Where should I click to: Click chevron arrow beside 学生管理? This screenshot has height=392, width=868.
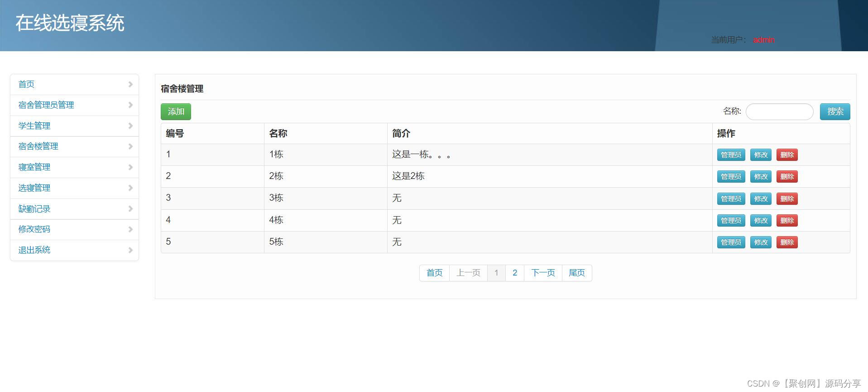click(x=130, y=126)
